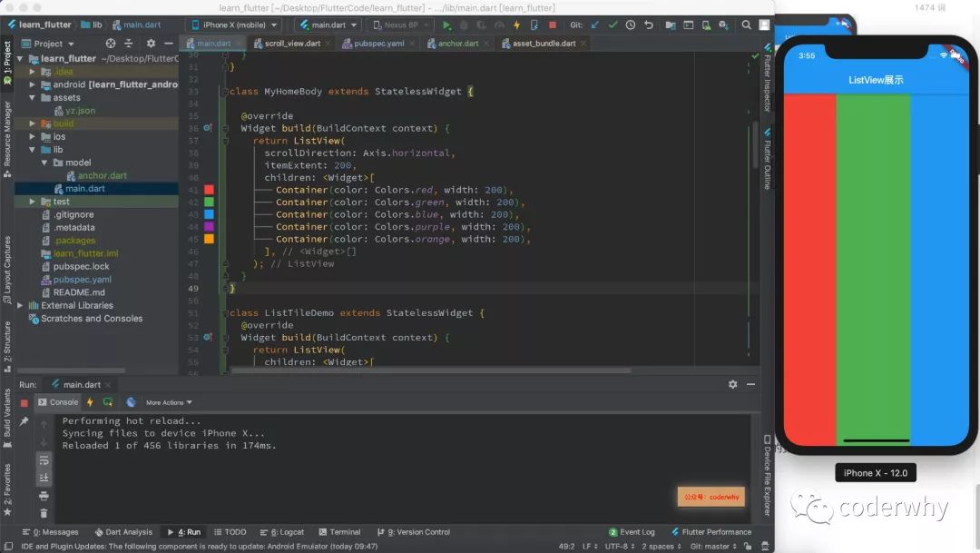
Task: Open Event Log
Action: (632, 532)
